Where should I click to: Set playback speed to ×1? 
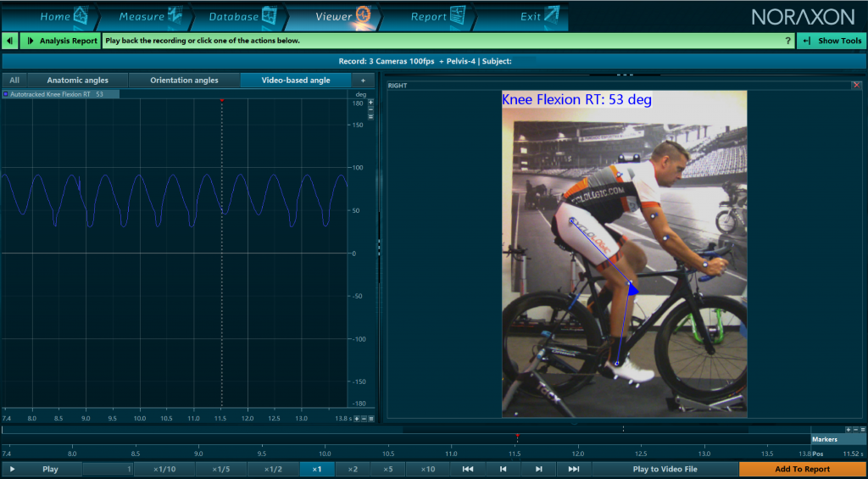tap(317, 469)
